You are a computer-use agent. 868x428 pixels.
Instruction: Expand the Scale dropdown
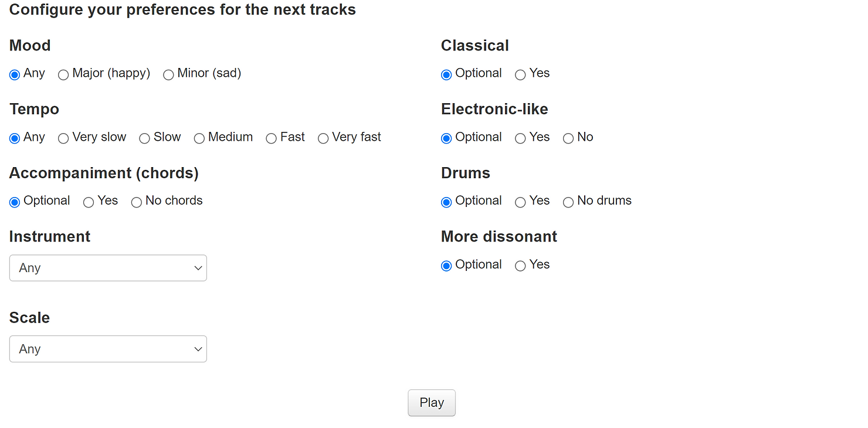pos(108,349)
